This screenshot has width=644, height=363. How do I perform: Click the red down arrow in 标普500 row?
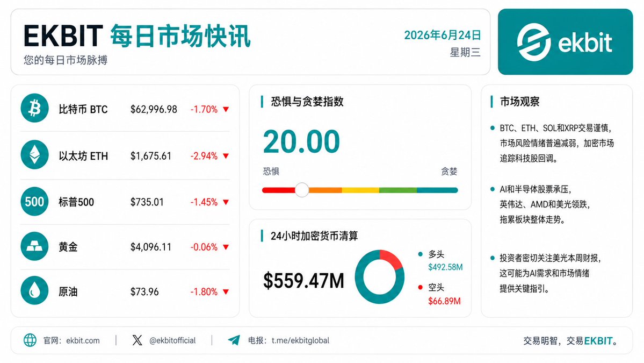pyautogui.click(x=226, y=202)
